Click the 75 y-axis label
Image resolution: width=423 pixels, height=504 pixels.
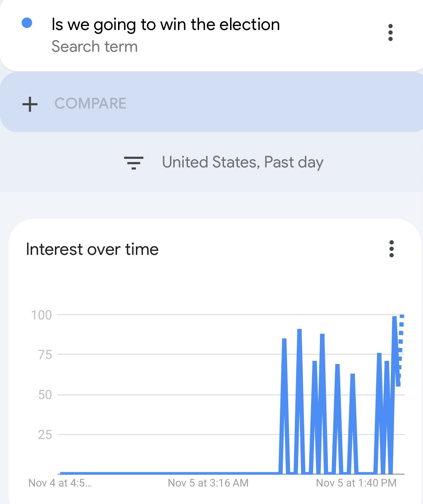[45, 355]
